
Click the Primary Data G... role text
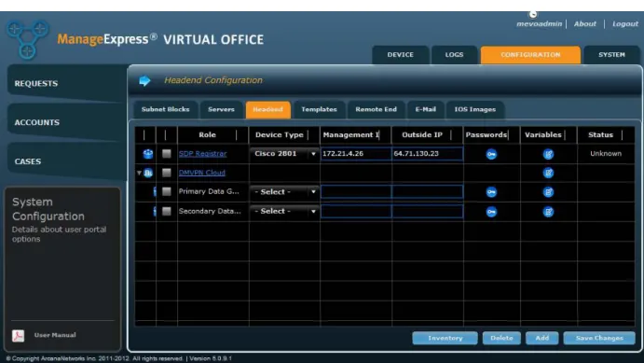(x=209, y=191)
